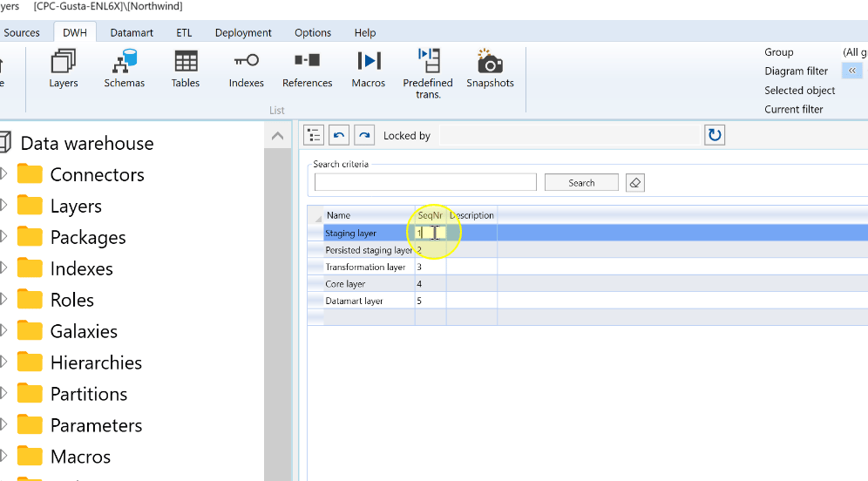Switch to the Deployment tab
The height and width of the screenshot is (481, 868).
click(243, 32)
